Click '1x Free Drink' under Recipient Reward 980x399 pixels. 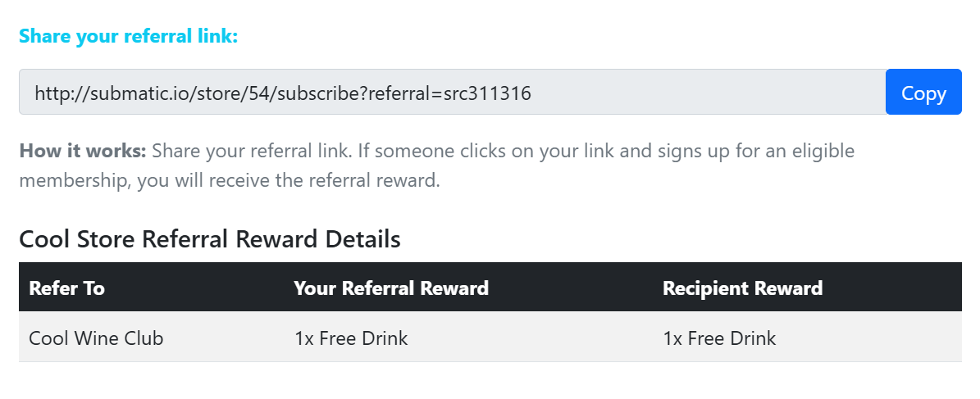(x=719, y=338)
